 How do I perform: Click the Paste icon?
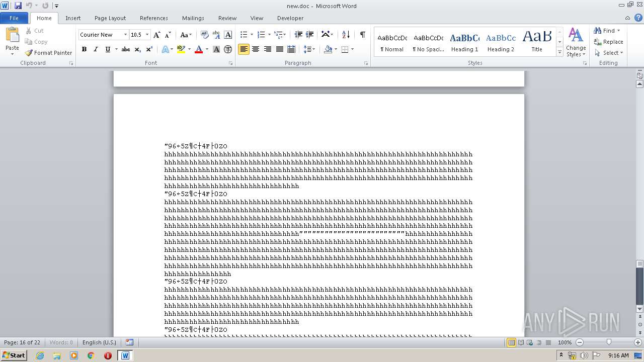pos(12,35)
